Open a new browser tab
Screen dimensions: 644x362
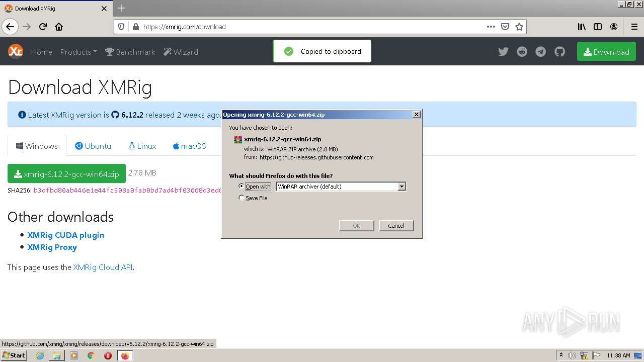[x=121, y=8]
